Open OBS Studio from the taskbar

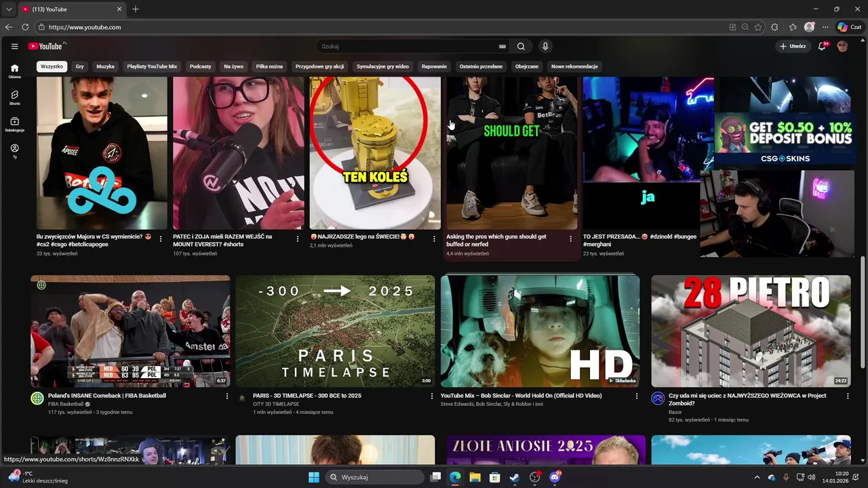(534, 477)
